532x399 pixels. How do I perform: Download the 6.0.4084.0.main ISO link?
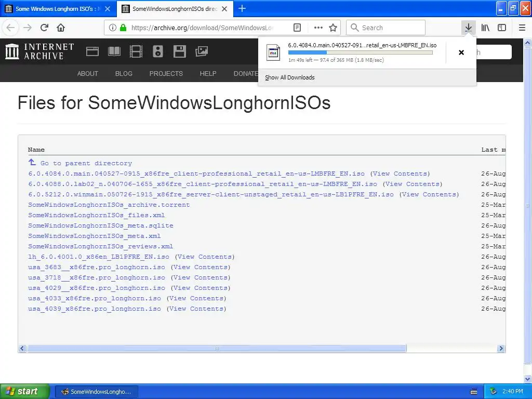point(196,174)
